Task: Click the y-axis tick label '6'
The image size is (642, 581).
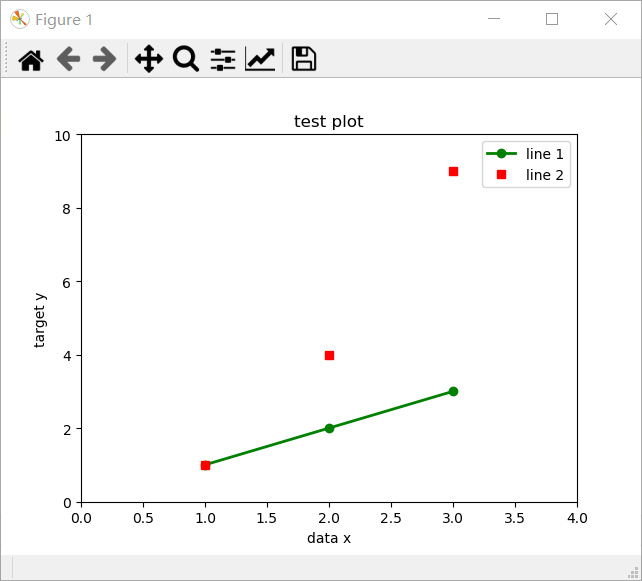Action: coord(67,283)
